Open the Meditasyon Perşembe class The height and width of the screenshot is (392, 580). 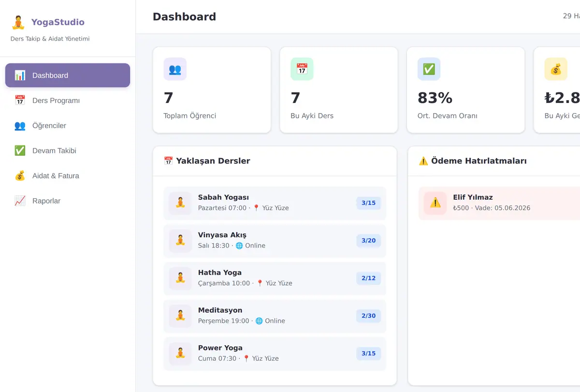point(275,316)
